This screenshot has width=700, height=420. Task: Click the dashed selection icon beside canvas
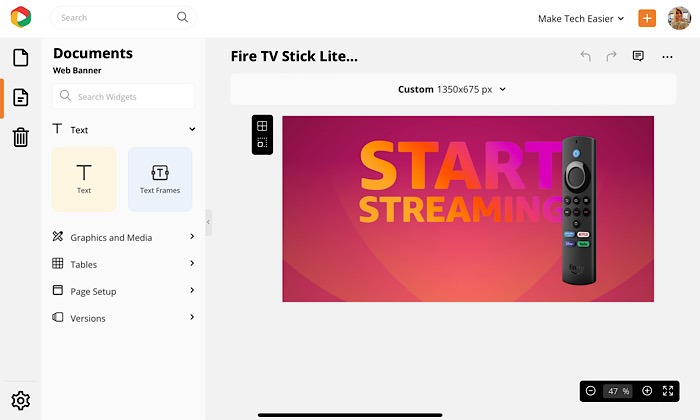(x=262, y=143)
